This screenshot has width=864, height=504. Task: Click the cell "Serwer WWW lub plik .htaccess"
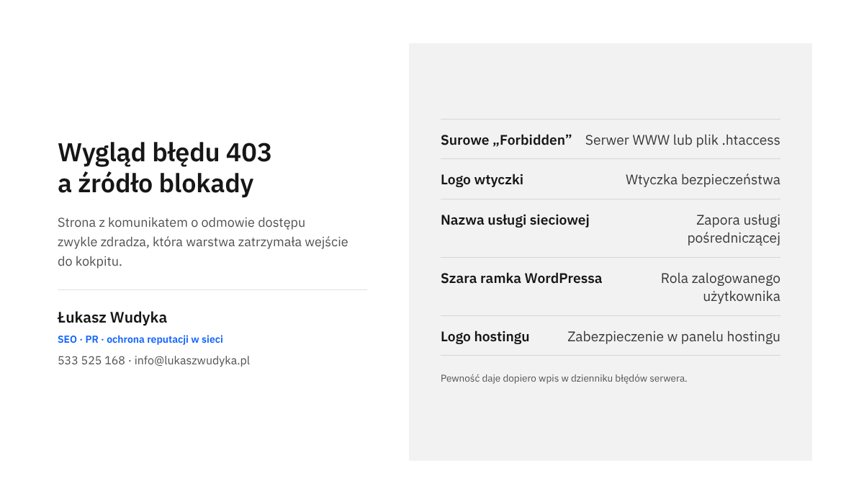683,140
